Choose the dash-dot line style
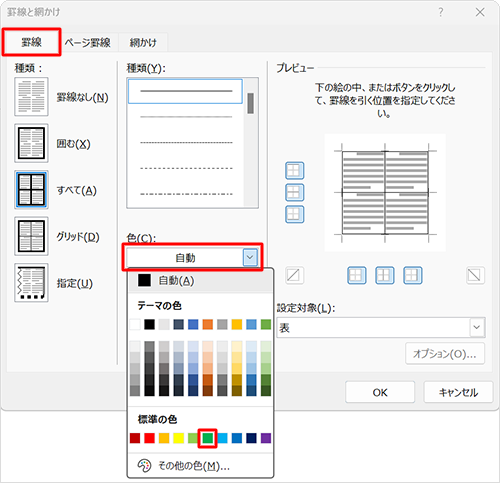 pos(185,194)
